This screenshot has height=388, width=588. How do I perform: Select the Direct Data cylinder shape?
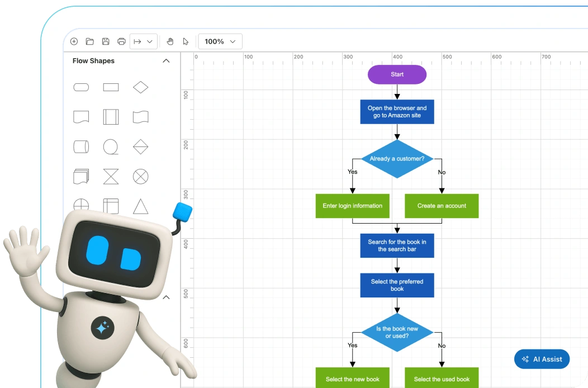point(81,147)
